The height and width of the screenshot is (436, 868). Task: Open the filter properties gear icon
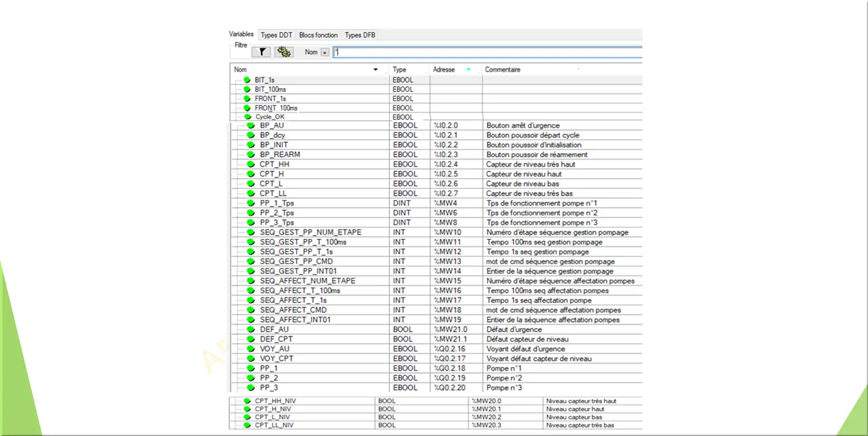point(284,52)
